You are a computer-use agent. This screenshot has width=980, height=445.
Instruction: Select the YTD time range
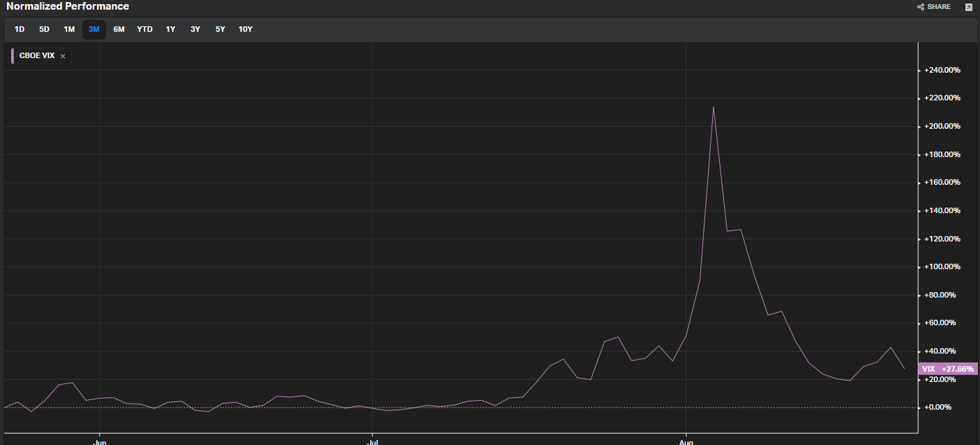145,29
